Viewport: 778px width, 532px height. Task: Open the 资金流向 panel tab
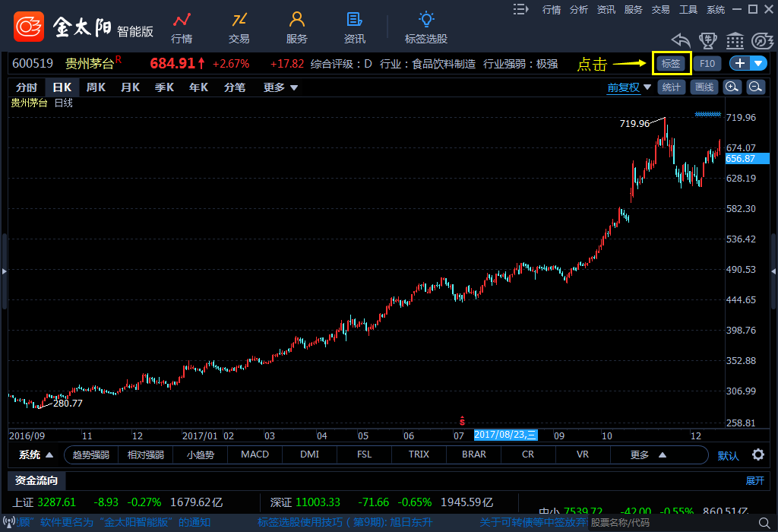(x=36, y=480)
